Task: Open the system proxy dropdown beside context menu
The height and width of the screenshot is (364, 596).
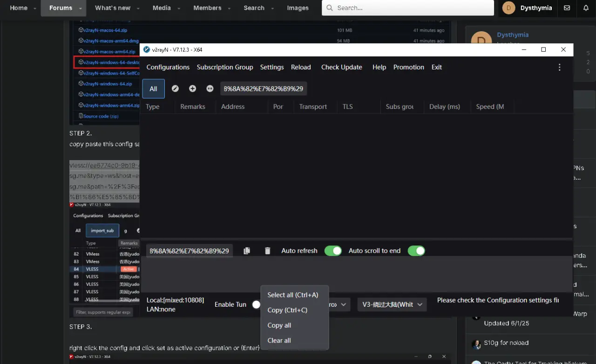Action: pos(340,304)
